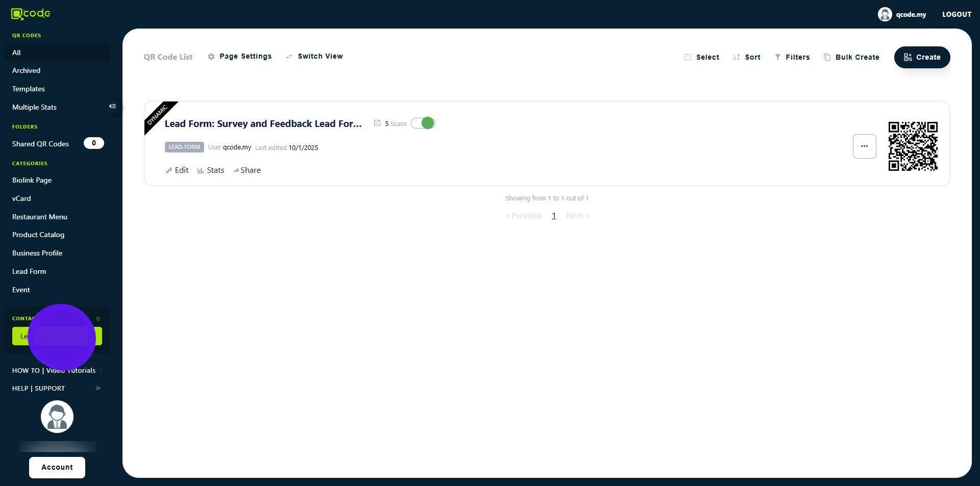The width and height of the screenshot is (980, 486).
Task: Click the QCode logo in the header
Action: 31,14
